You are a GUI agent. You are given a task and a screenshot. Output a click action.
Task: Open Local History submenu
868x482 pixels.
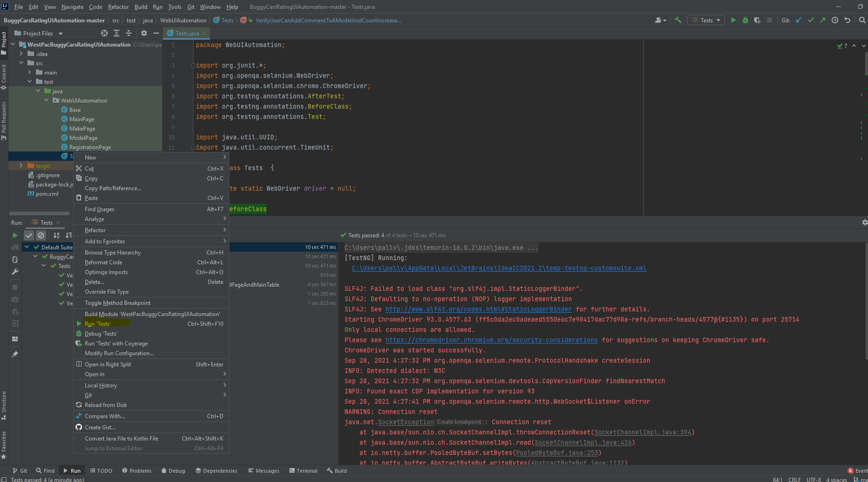click(x=151, y=386)
